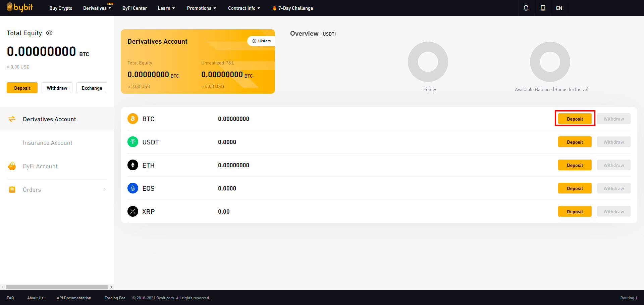644x305 pixels.
Task: Click Routing 1 in footer
Action: (629, 298)
